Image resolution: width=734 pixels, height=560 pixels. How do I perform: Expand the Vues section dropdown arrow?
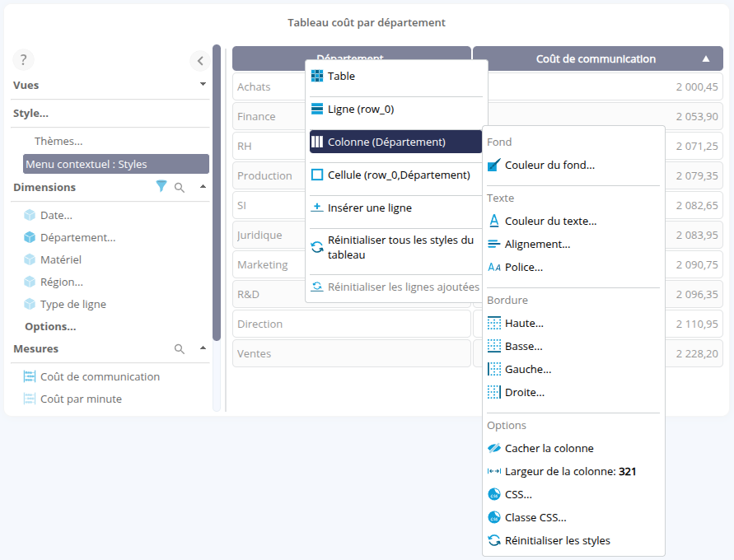pyautogui.click(x=203, y=84)
